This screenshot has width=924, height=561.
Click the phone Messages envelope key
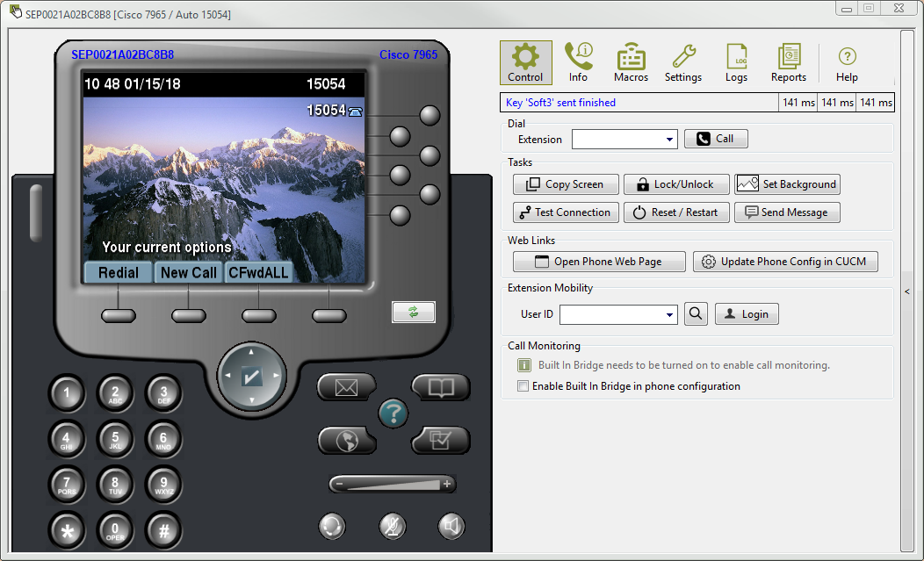(346, 388)
